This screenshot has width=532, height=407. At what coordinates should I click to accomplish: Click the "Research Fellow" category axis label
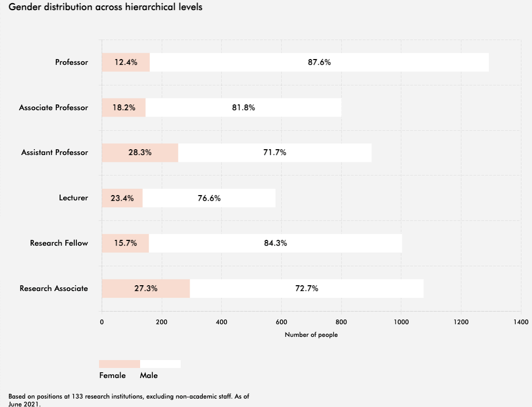pyautogui.click(x=59, y=243)
